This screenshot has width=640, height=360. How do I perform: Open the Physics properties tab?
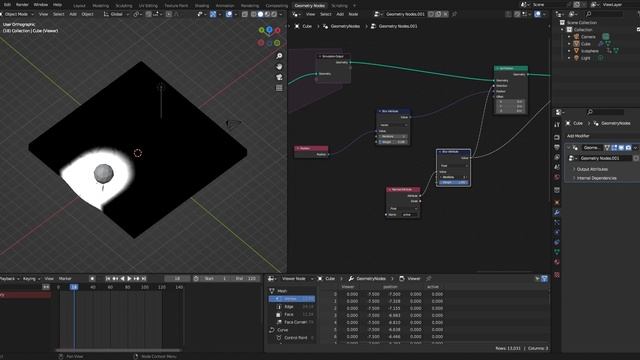point(557,233)
